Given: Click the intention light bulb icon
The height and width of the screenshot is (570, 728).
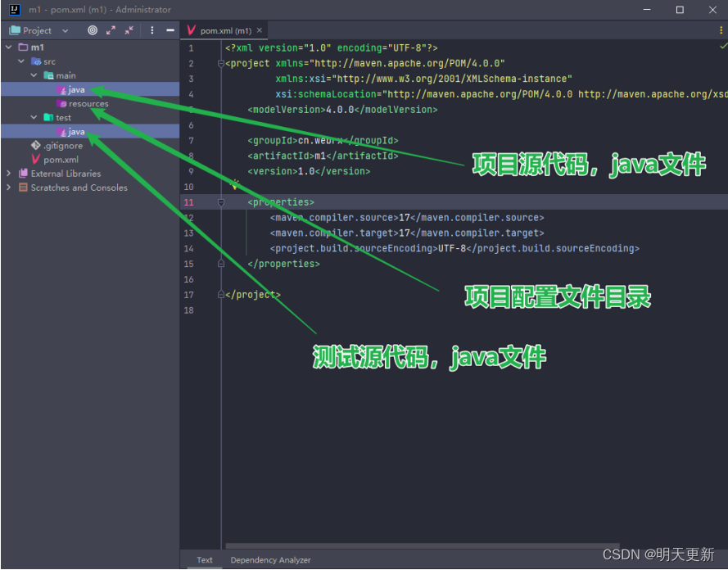Looking at the screenshot, I should 235,185.
